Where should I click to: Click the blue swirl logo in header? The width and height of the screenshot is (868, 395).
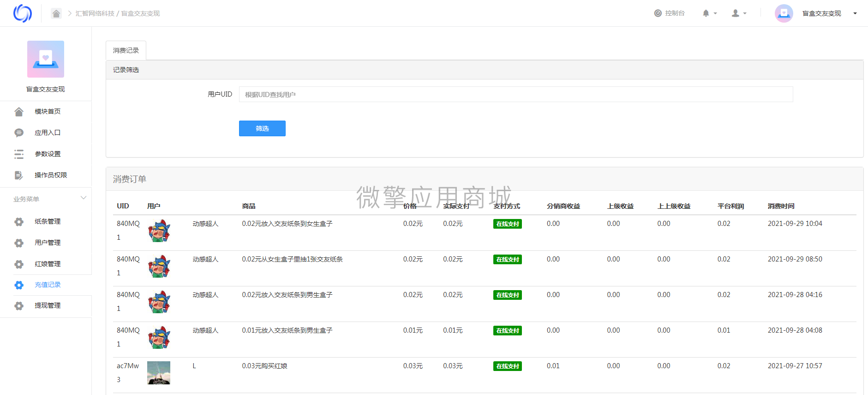tap(23, 13)
